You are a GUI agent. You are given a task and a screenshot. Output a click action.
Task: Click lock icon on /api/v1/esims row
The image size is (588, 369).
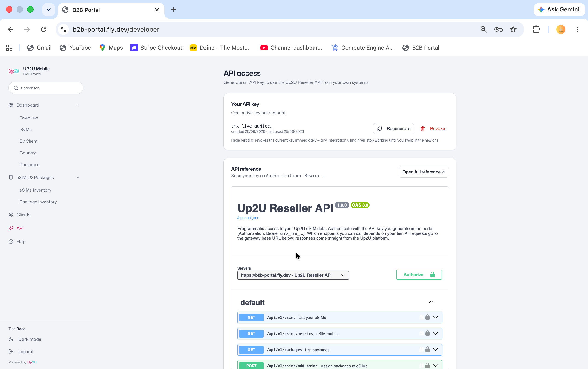click(427, 317)
